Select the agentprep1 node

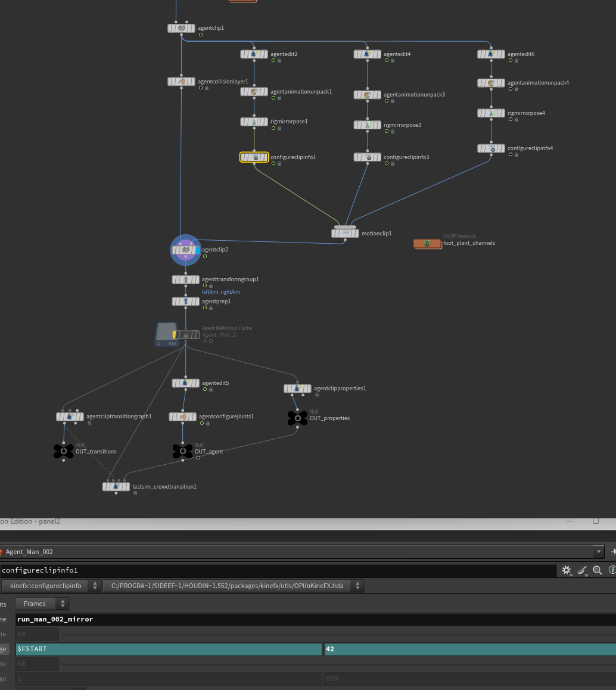pos(185,302)
